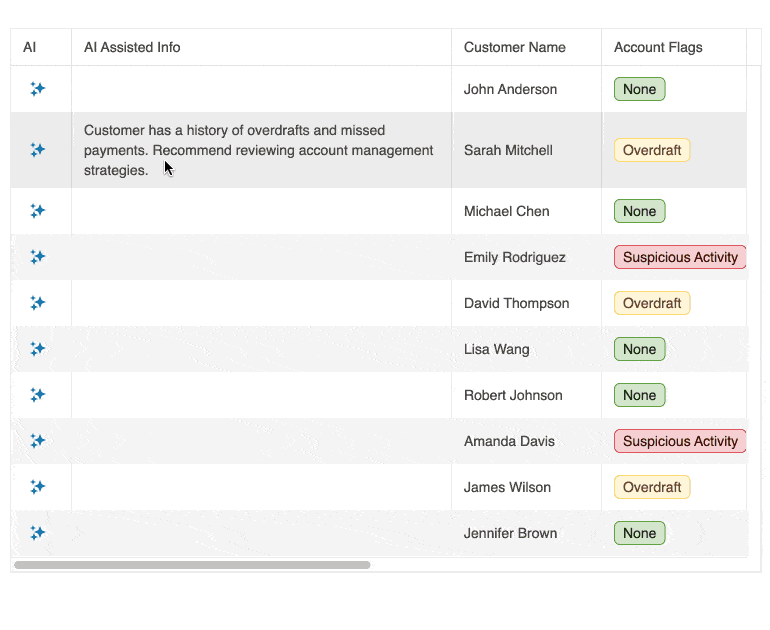Image resolution: width=770 pixels, height=630 pixels.
Task: Select the John Anderson name cell
Action: click(x=510, y=89)
